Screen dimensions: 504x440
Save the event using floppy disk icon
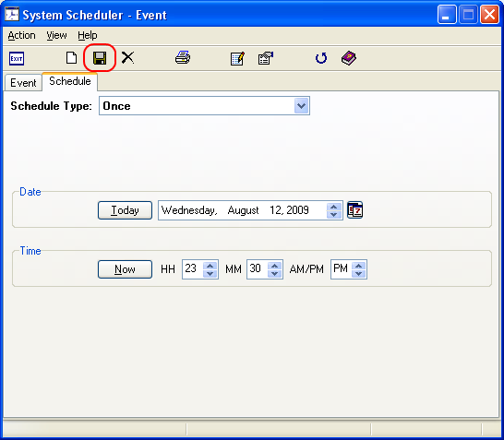(x=100, y=58)
